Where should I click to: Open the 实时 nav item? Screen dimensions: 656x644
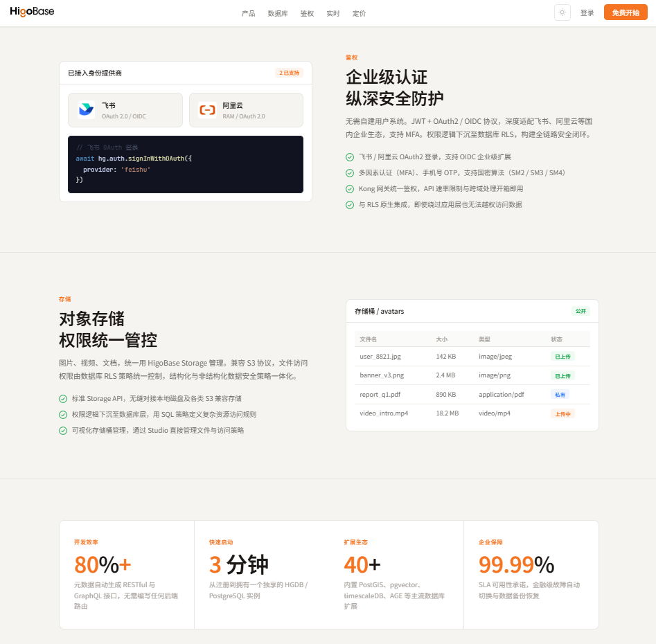[333, 13]
